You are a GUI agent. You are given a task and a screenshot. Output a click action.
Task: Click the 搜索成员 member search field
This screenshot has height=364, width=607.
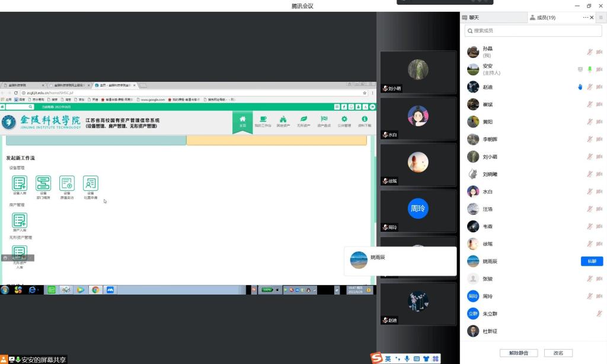(x=532, y=30)
